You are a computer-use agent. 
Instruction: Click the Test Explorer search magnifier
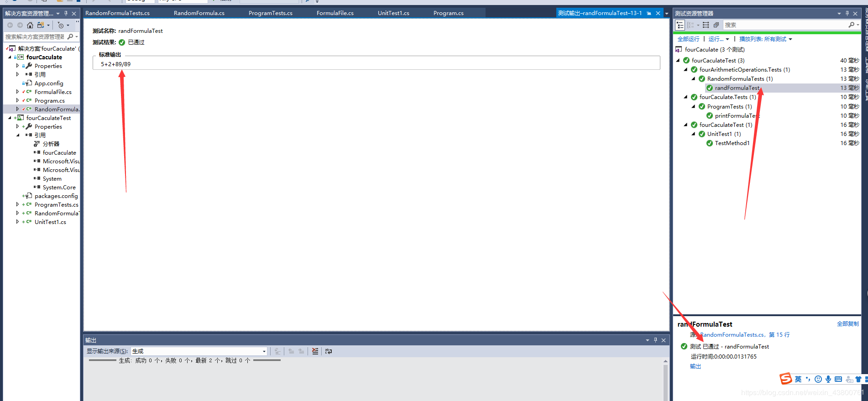click(851, 25)
